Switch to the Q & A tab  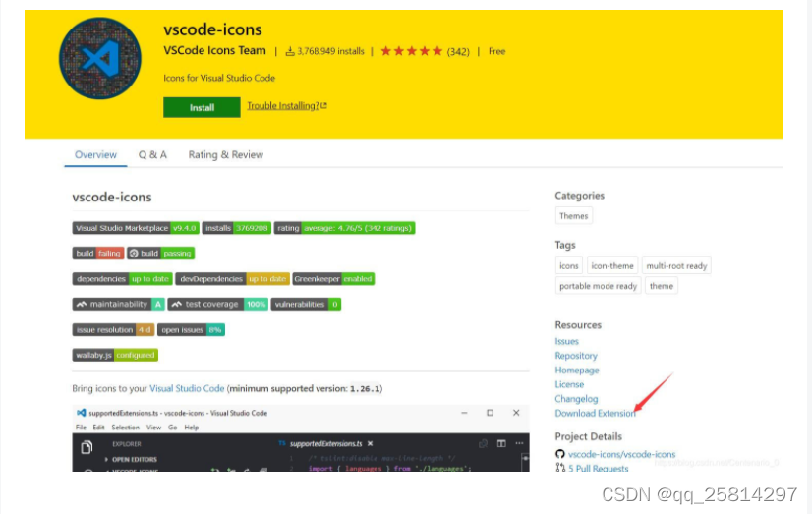[x=152, y=154]
